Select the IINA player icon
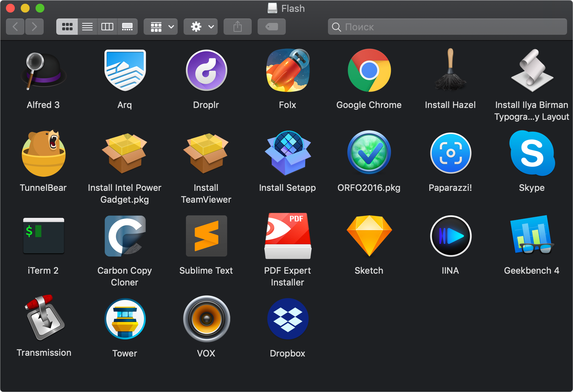This screenshot has width=573, height=392. [451, 236]
